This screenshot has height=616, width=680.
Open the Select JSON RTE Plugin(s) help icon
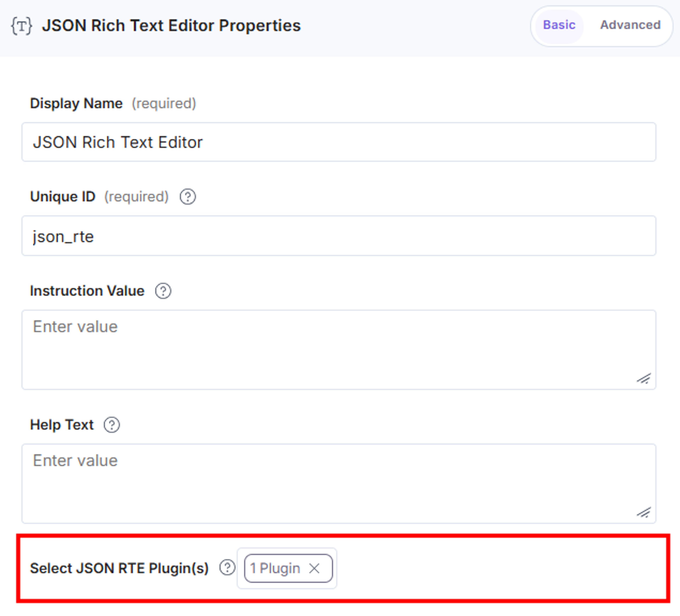(x=227, y=567)
